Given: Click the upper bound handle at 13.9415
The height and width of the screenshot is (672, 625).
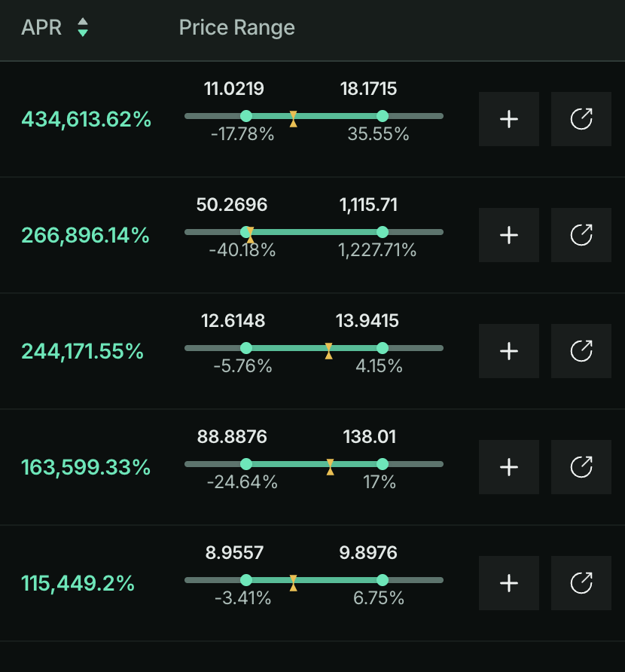Looking at the screenshot, I should 383,348.
